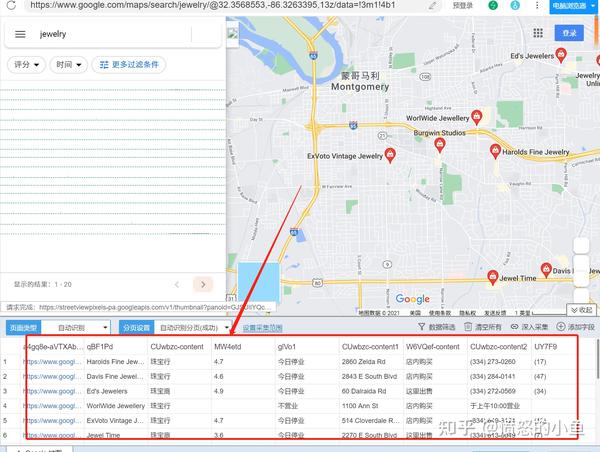Open the 时间 hours filter dropdown
Image resolution: width=600 pixels, height=452 pixels.
(68, 64)
